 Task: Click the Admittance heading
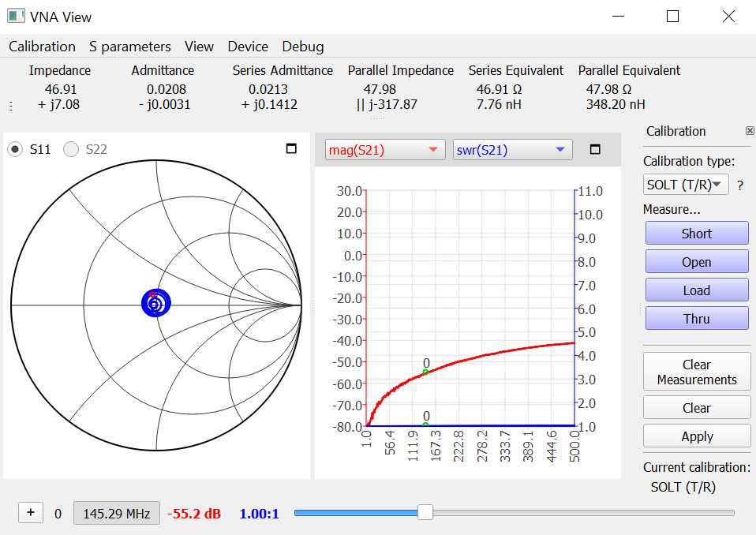point(163,70)
